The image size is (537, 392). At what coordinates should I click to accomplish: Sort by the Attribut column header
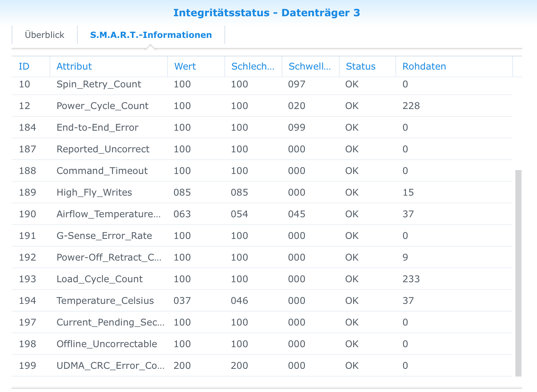109,66
